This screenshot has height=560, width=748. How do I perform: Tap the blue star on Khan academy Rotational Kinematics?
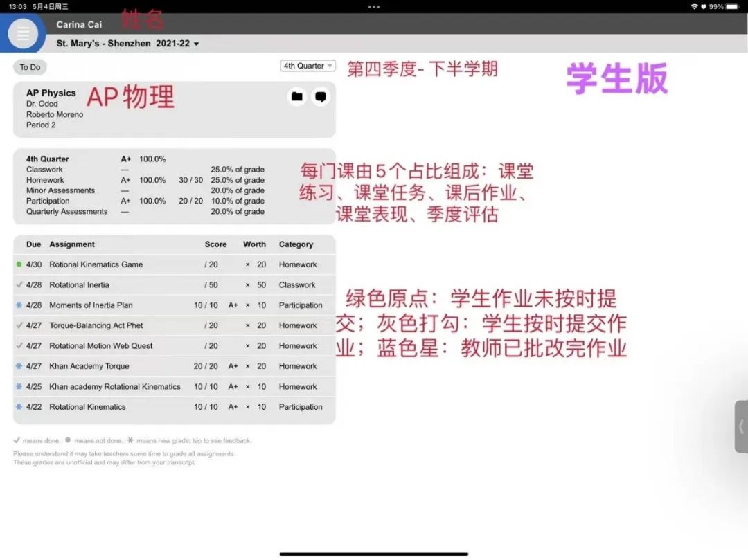point(19,386)
